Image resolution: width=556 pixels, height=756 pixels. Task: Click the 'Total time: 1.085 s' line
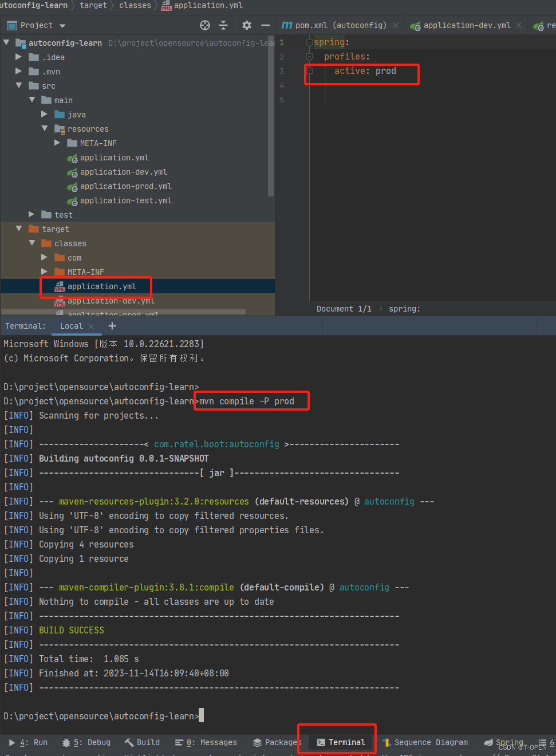[x=89, y=659]
